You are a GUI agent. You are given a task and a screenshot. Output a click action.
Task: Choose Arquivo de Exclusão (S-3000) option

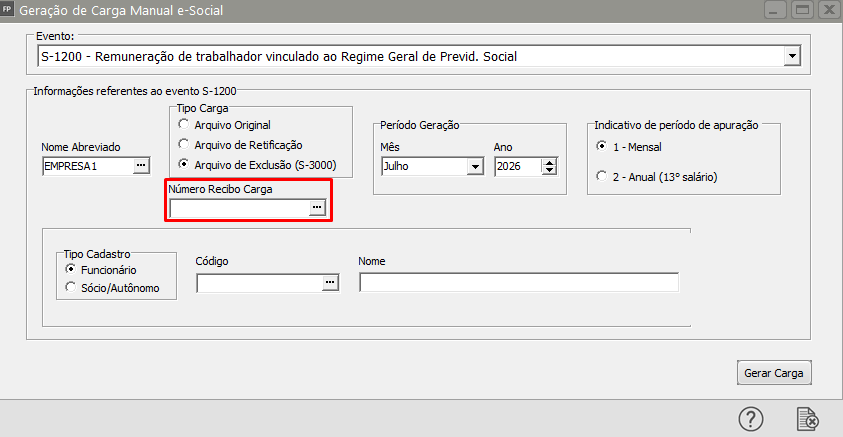(183, 164)
